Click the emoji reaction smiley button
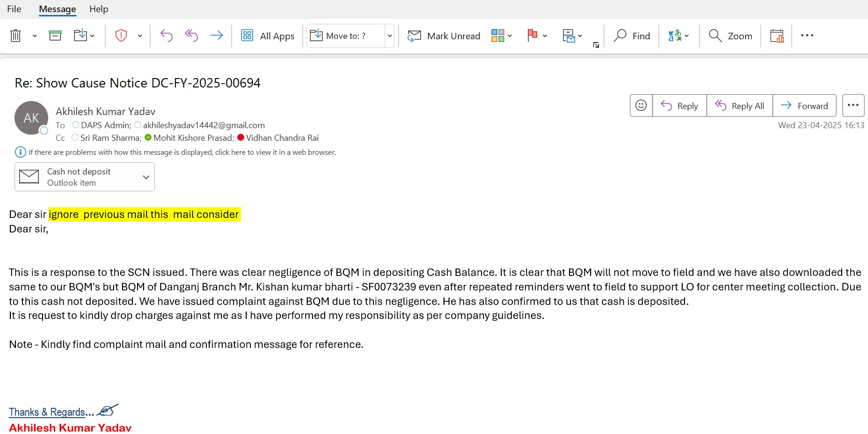Viewport: 868px width, 434px height. pyautogui.click(x=641, y=106)
